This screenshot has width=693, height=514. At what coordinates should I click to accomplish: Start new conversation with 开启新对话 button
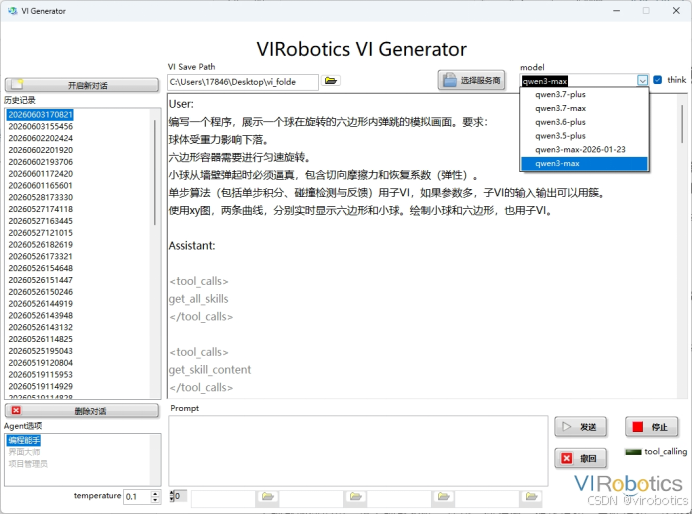coord(82,85)
